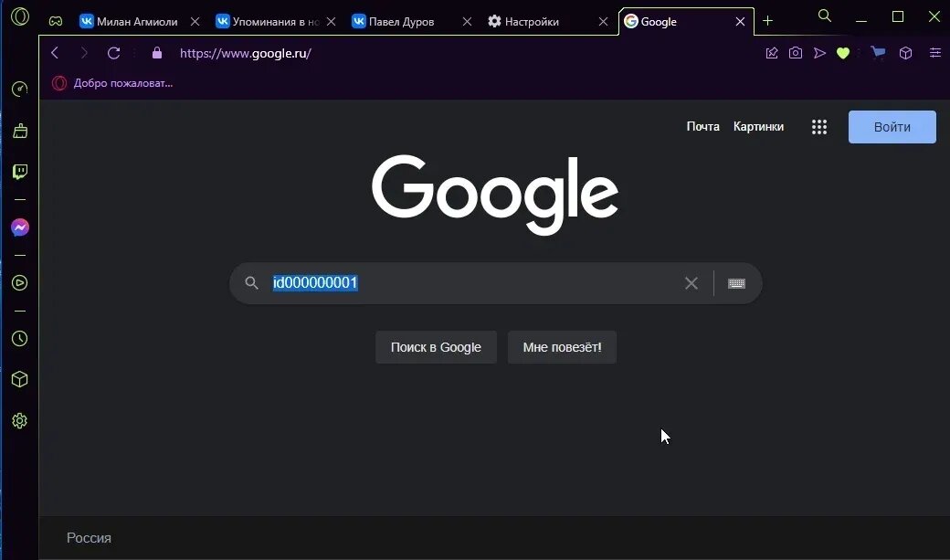Open the Opera menu logo

(20, 16)
